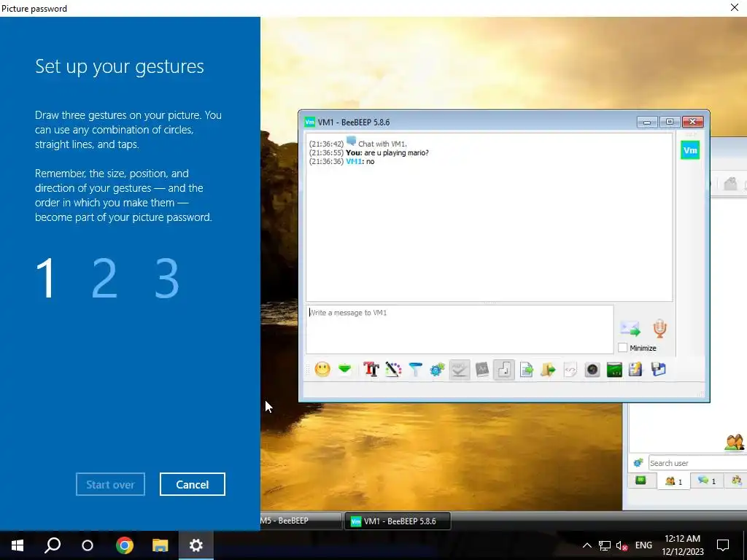The image size is (747, 560).
Task: Click the ENG language indicator
Action: coord(643,545)
